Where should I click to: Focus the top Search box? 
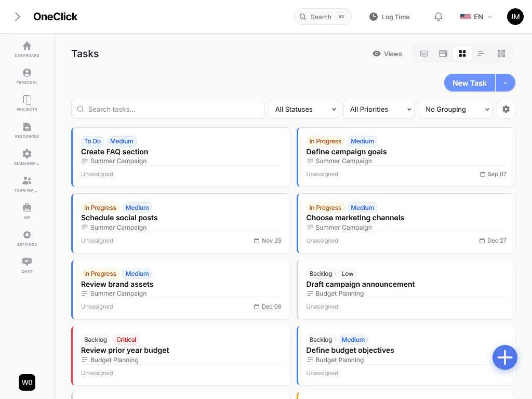[323, 17]
